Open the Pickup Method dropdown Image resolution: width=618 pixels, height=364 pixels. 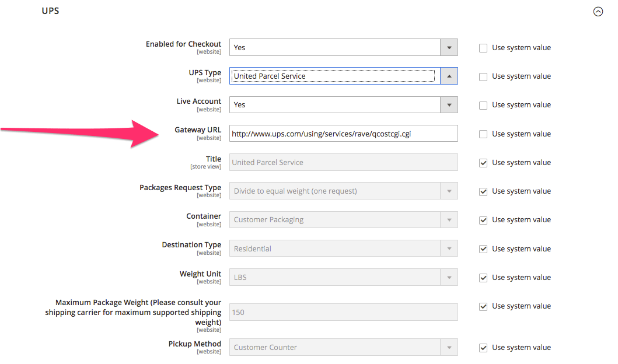pos(343,348)
